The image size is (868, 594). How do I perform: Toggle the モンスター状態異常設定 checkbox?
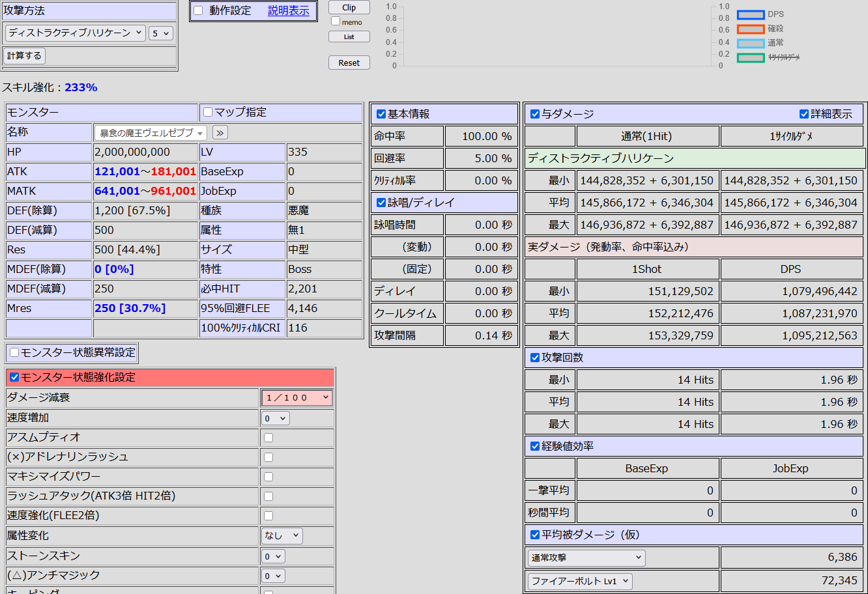[x=14, y=352]
